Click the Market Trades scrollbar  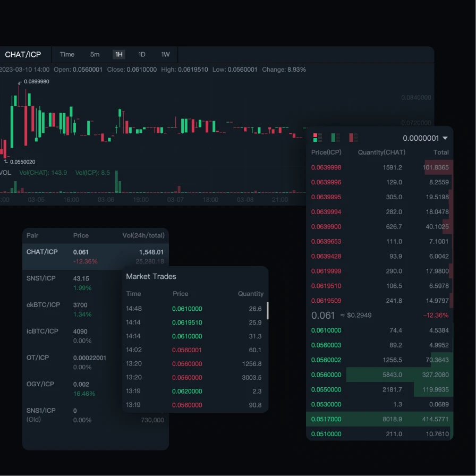[268, 310]
